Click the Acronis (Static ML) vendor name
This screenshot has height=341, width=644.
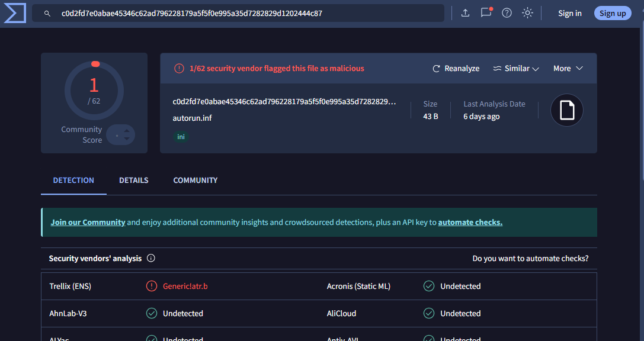[x=358, y=287]
